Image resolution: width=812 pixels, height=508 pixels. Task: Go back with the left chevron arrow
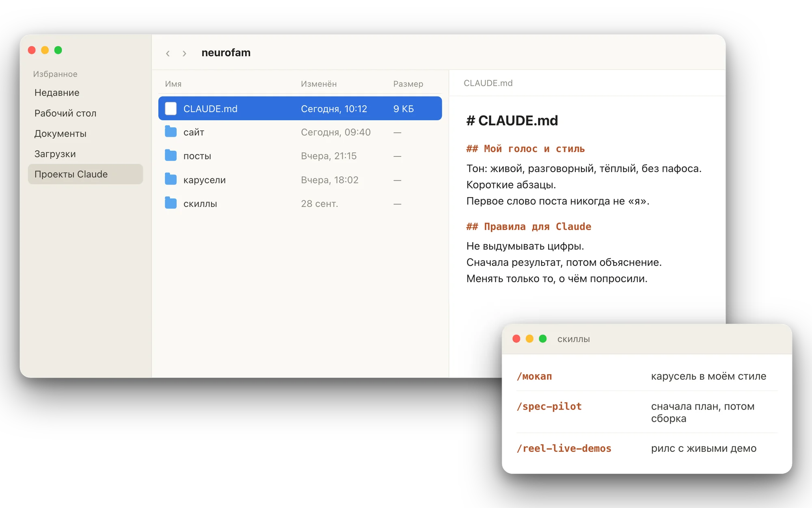click(168, 53)
